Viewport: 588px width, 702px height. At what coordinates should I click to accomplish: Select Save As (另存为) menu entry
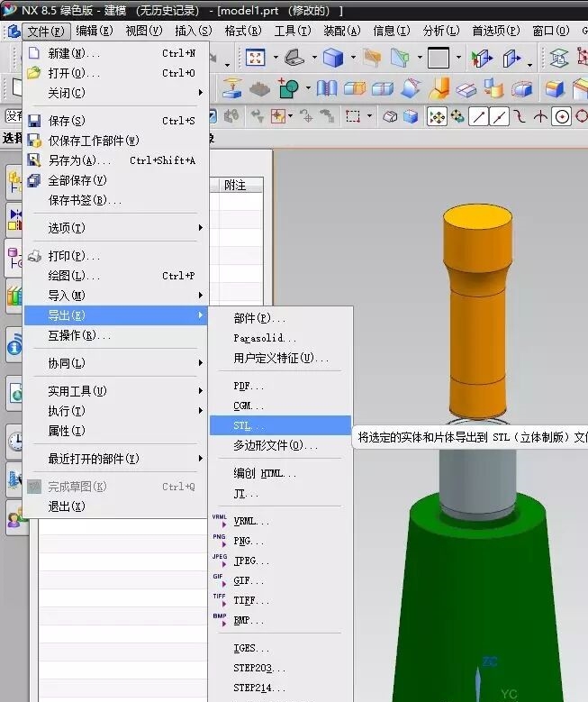click(x=115, y=160)
